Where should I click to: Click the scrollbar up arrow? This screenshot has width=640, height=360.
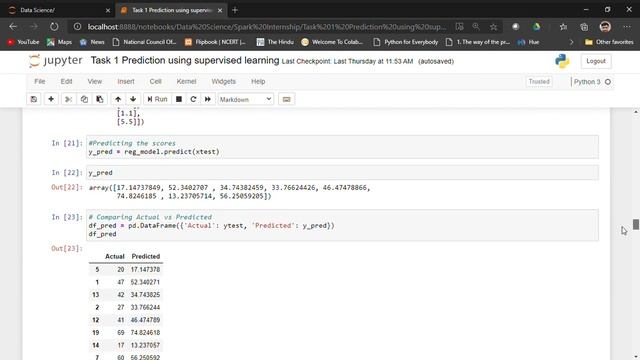coord(636,112)
